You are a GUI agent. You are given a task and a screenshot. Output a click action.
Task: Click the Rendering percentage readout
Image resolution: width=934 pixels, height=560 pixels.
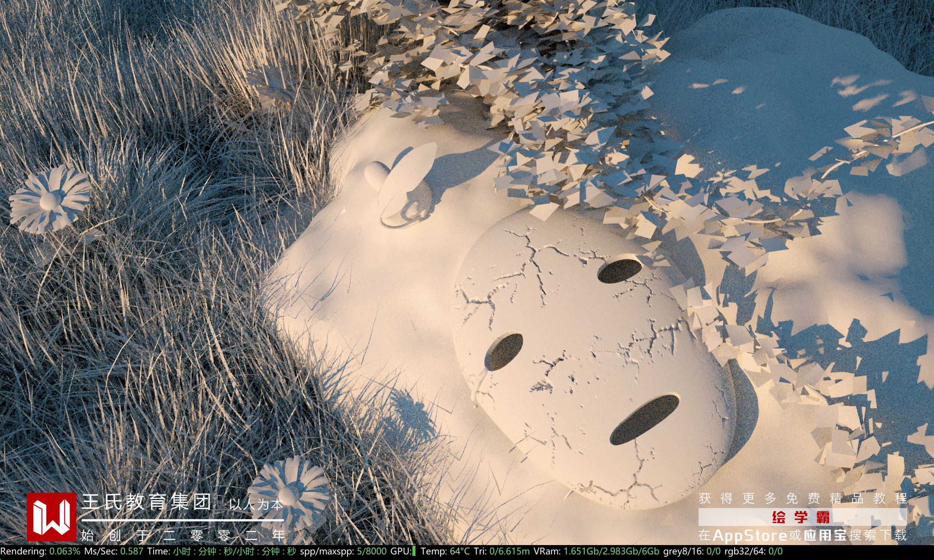[65, 551]
